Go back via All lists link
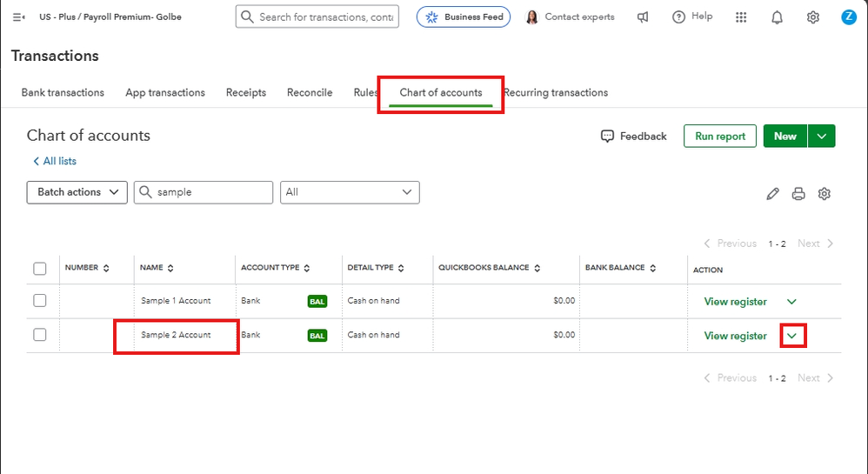The height and width of the screenshot is (474, 868). coord(55,162)
